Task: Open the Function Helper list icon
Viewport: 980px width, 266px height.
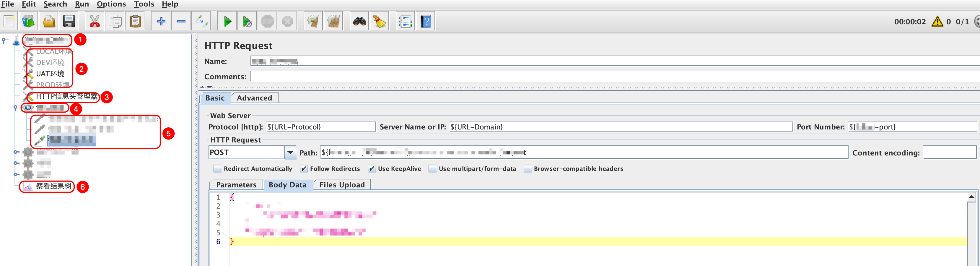Action: pyautogui.click(x=405, y=21)
